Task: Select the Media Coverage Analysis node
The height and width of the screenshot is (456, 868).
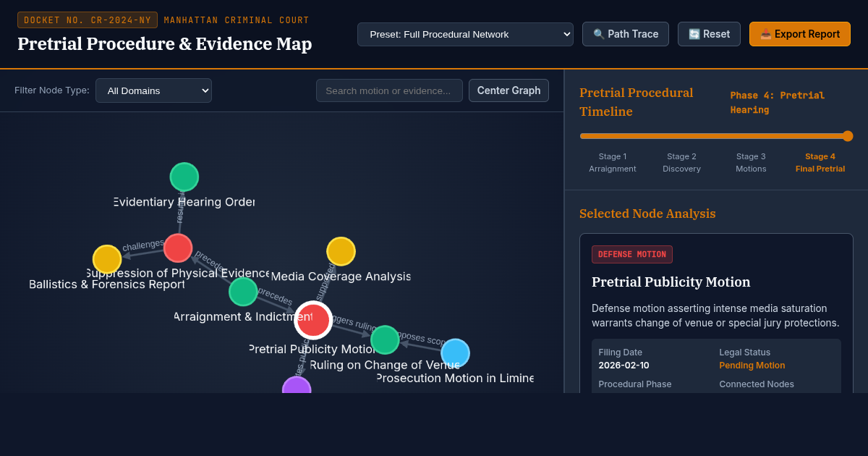Action: click(x=341, y=251)
